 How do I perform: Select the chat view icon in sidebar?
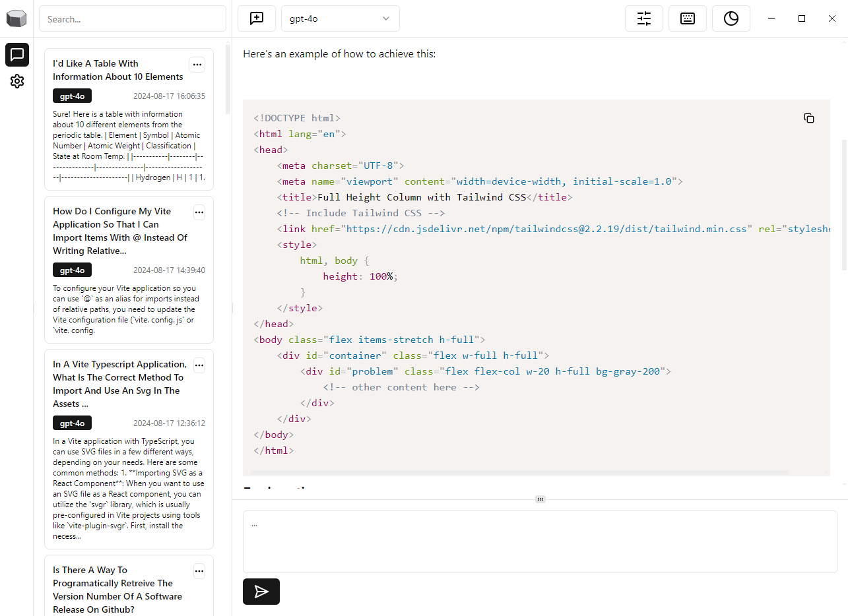click(x=17, y=55)
